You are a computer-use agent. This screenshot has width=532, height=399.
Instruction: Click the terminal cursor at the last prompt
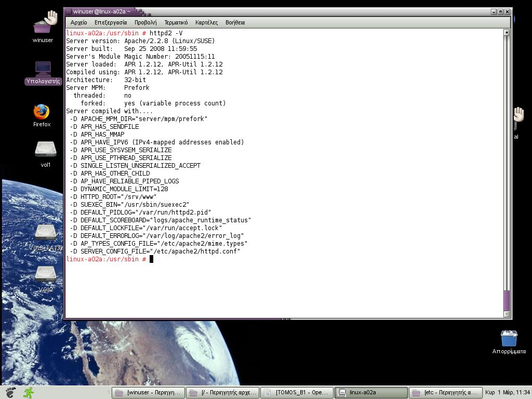coord(151,259)
